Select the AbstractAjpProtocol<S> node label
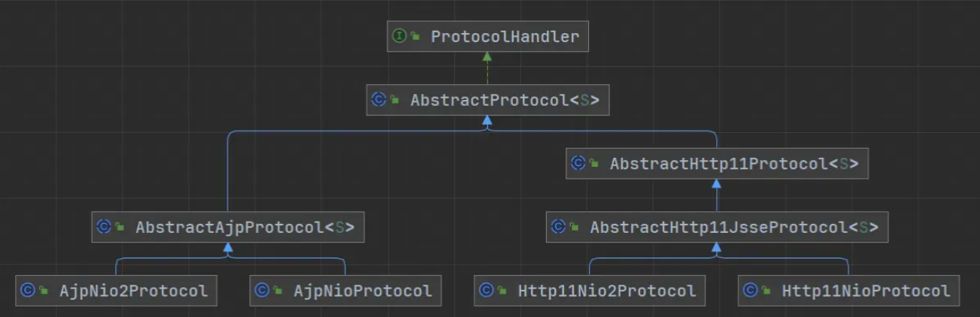Screen dimensions: 980x317 (x=244, y=227)
